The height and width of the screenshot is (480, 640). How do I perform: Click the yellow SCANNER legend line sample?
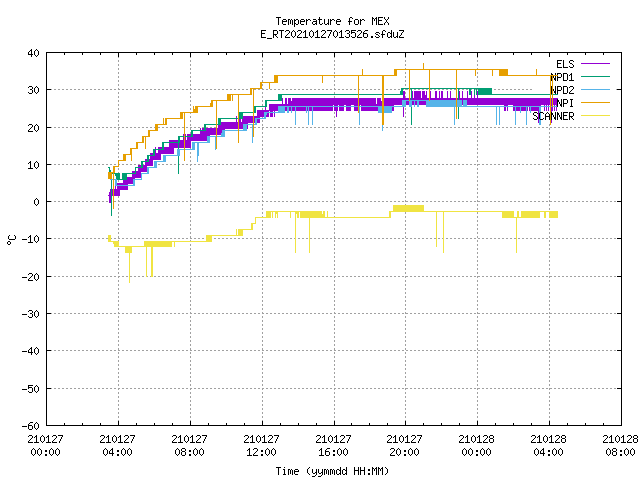(x=595, y=116)
